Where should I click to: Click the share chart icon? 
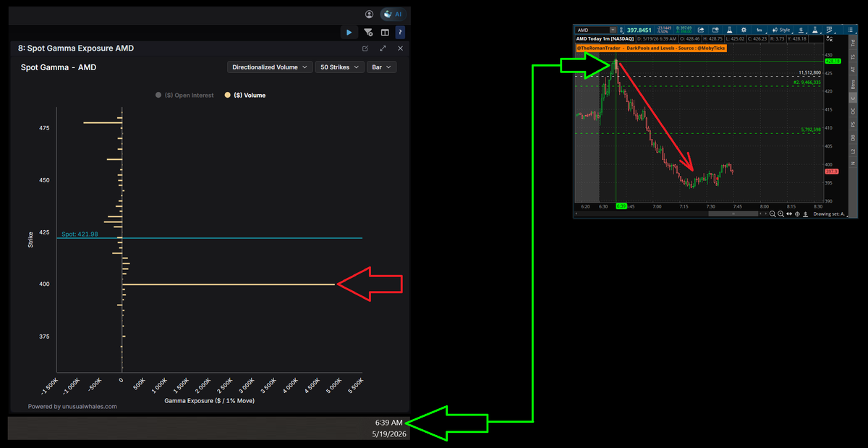click(701, 30)
